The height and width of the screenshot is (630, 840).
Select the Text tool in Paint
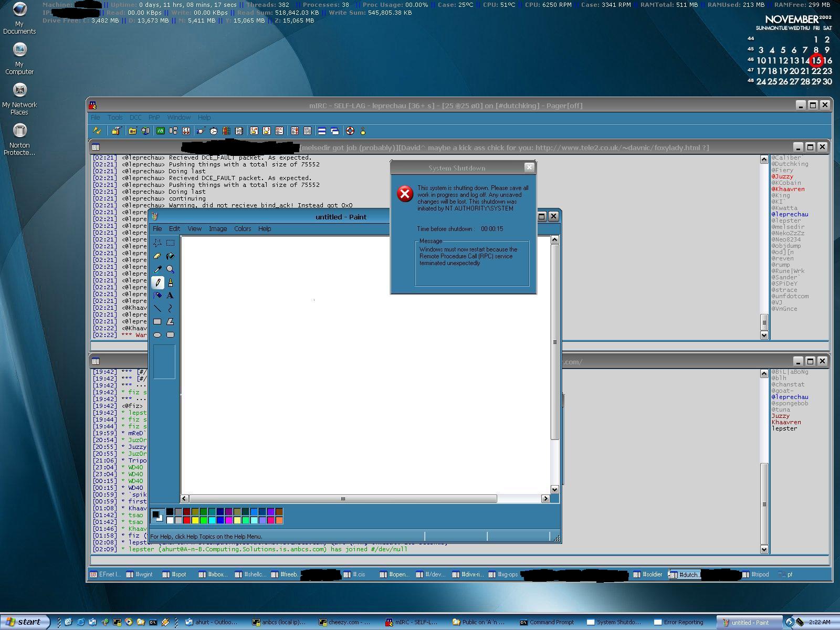coord(170,296)
